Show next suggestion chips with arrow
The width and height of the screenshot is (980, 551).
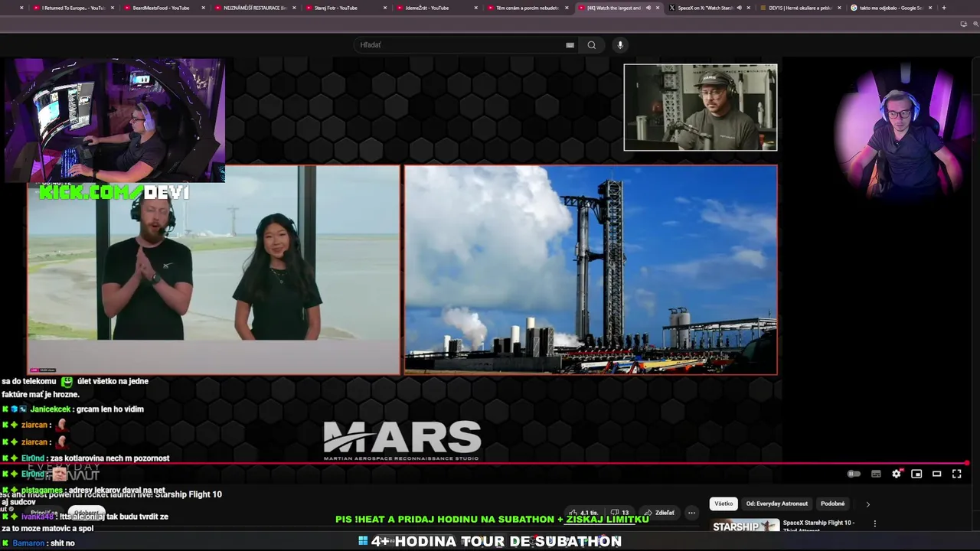(x=867, y=504)
